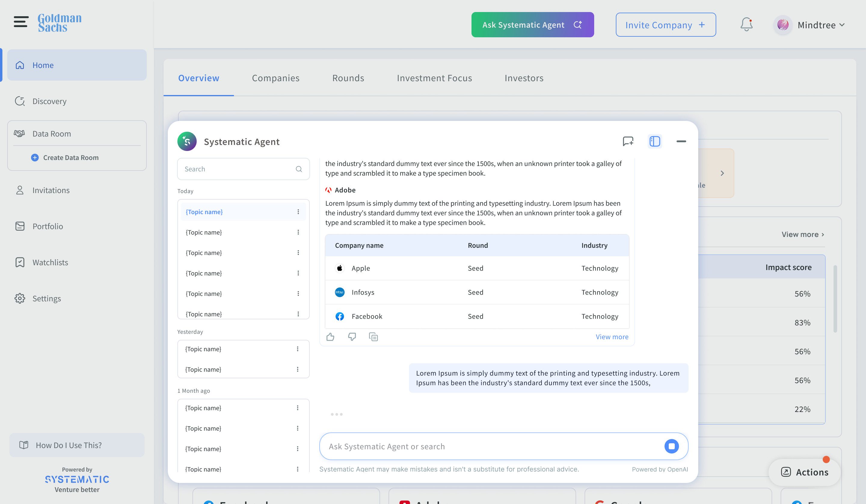Click the Facebook logo in the table

(339, 316)
